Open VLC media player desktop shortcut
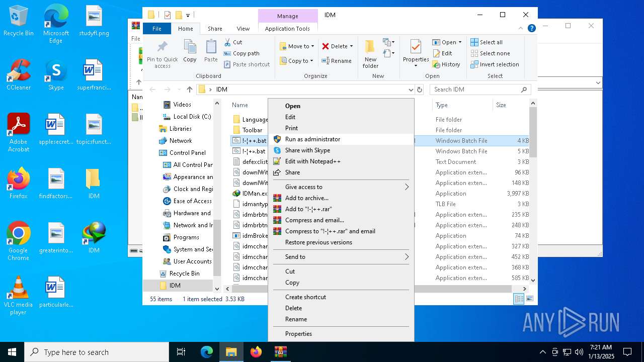Screen dimensions: 644x362 pos(19,296)
